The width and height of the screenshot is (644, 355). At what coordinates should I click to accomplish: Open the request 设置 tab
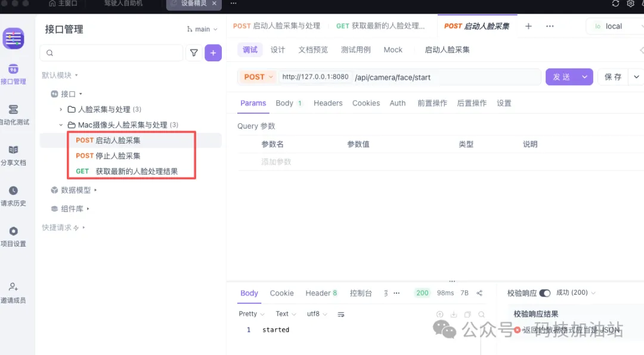pyautogui.click(x=504, y=103)
